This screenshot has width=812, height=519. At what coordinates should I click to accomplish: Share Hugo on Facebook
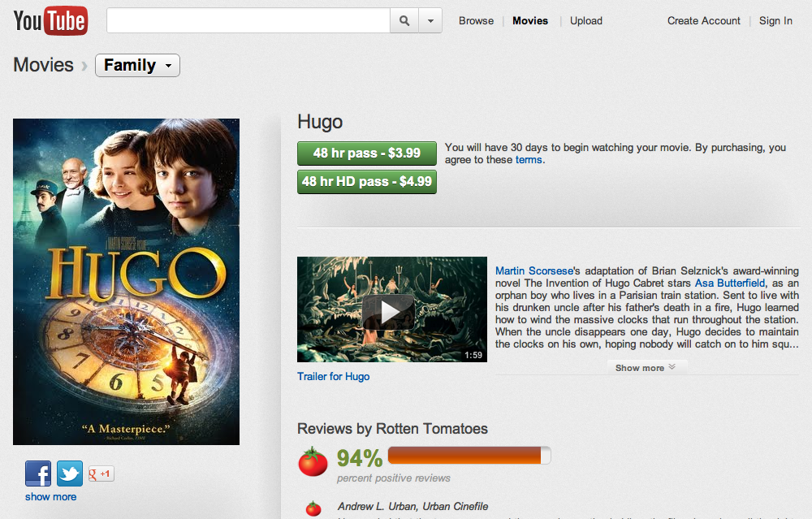(38, 474)
